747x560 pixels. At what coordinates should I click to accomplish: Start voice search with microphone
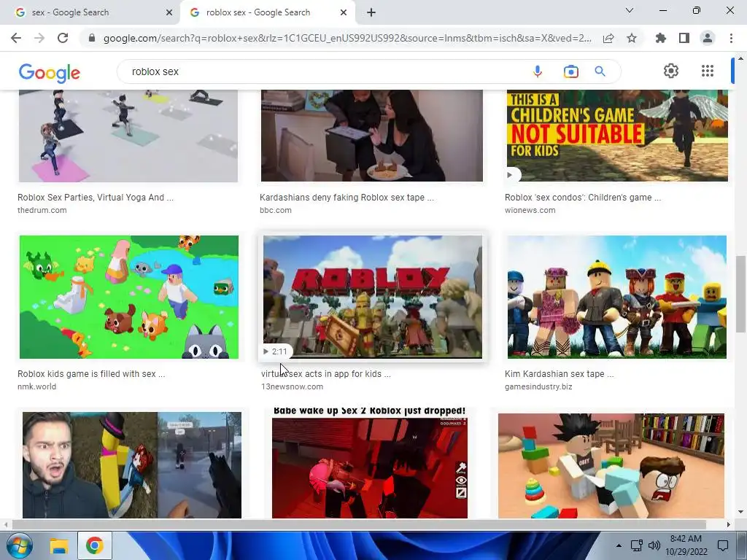pyautogui.click(x=538, y=71)
